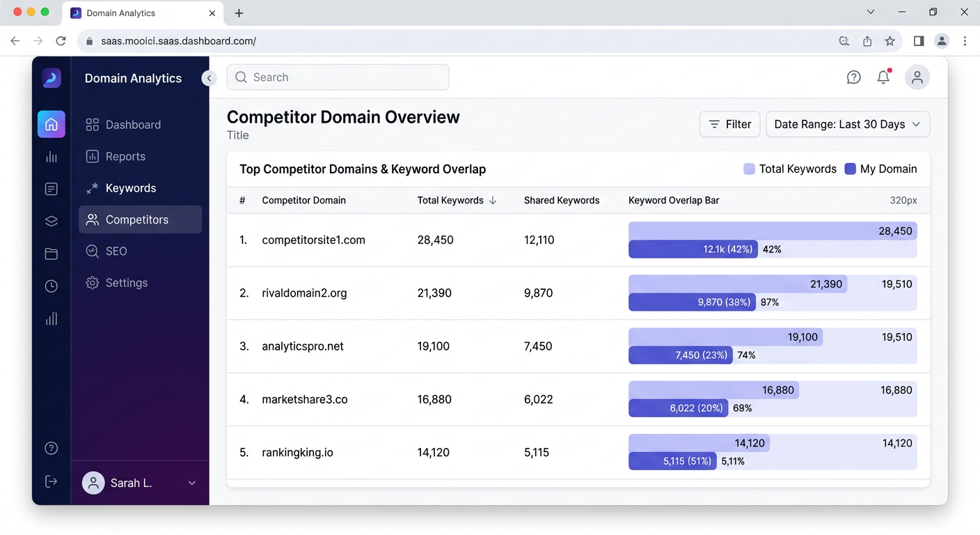Click the 7,450 (23%) overlap bar

coord(681,355)
